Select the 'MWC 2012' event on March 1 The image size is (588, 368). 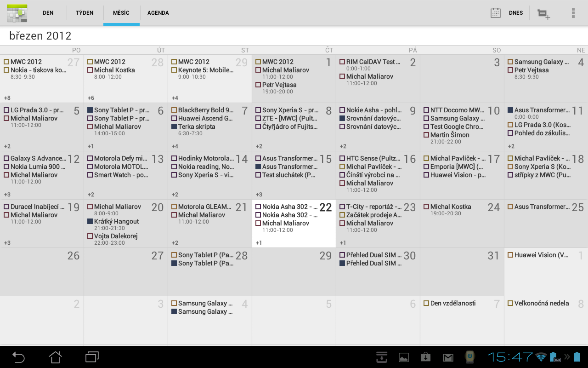pos(280,61)
